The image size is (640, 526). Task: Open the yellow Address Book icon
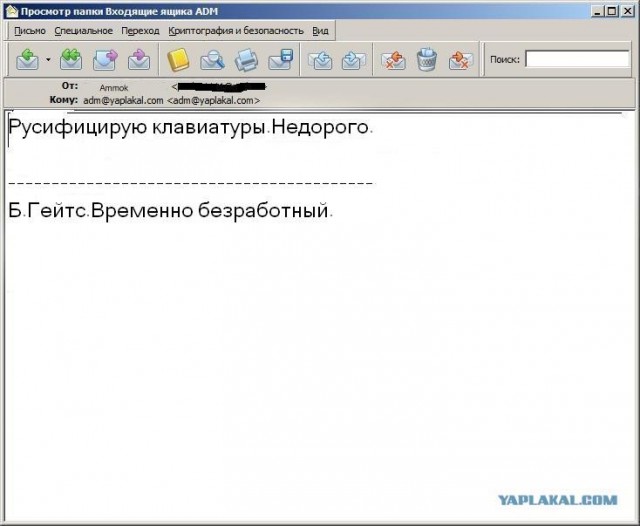pyautogui.click(x=178, y=60)
